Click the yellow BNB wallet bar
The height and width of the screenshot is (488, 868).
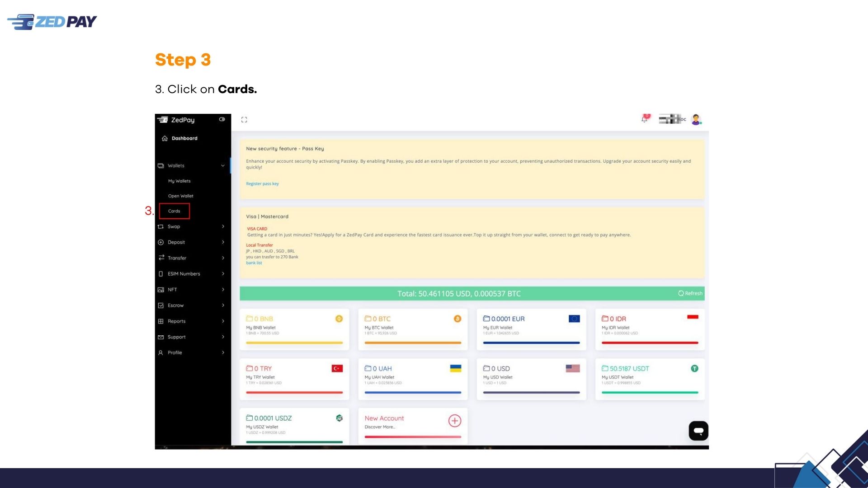tap(294, 343)
